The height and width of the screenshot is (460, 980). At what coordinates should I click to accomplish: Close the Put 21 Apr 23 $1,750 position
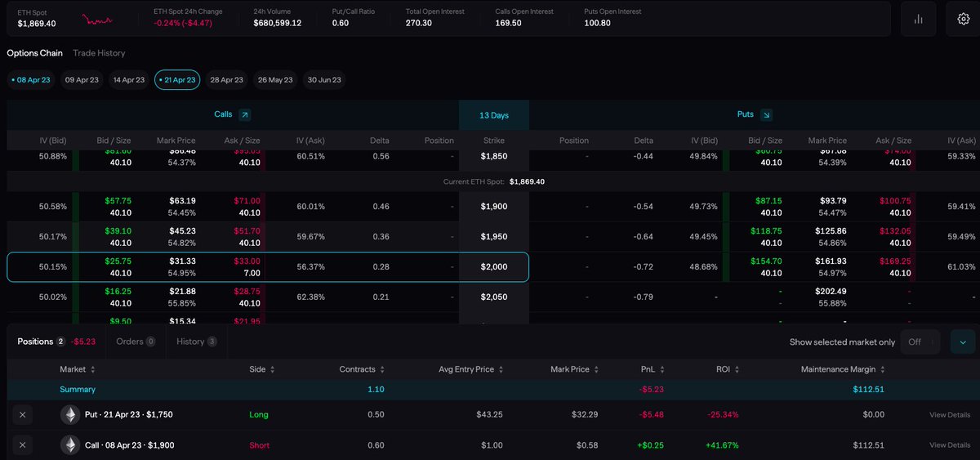[22, 415]
